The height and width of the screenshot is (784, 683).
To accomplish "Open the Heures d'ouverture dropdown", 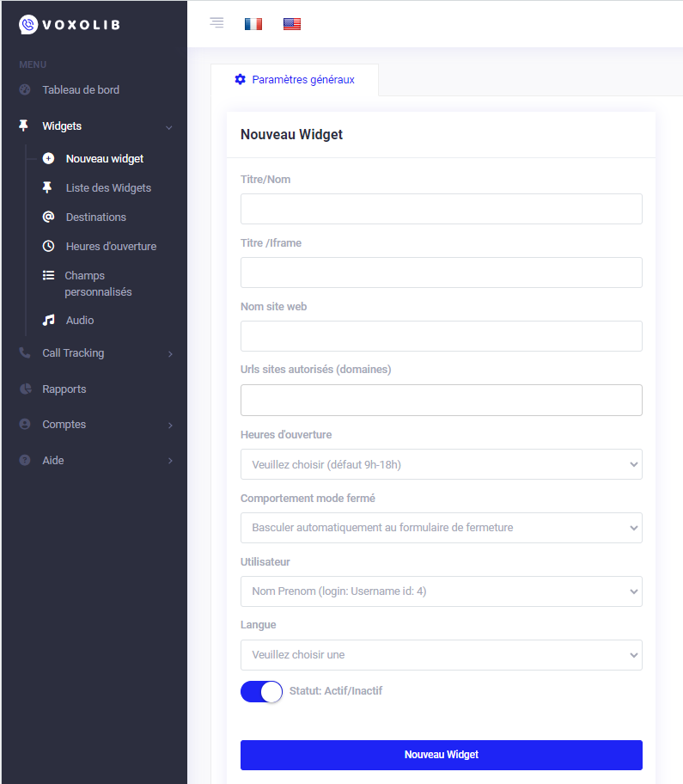I will click(441, 464).
